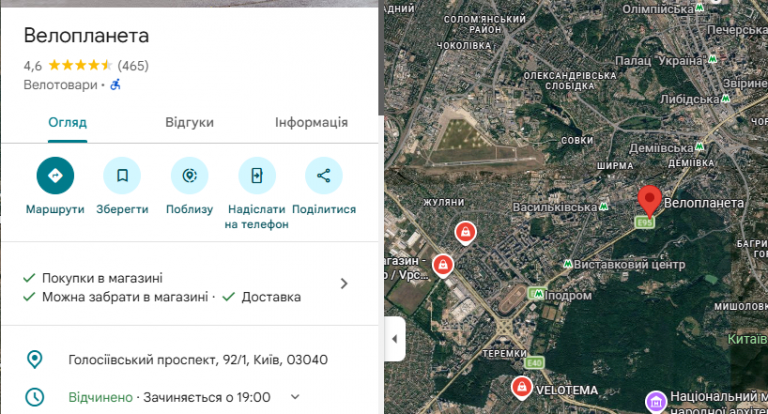Click the ДЕМІЇВКА district label
The width and height of the screenshot is (768, 414).
691,163
